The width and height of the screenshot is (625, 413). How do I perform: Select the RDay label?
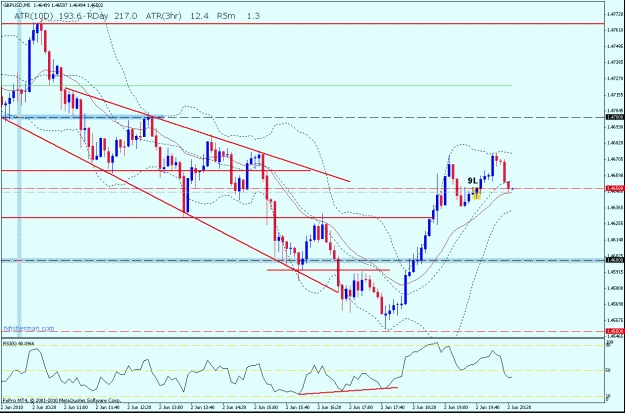98,16
